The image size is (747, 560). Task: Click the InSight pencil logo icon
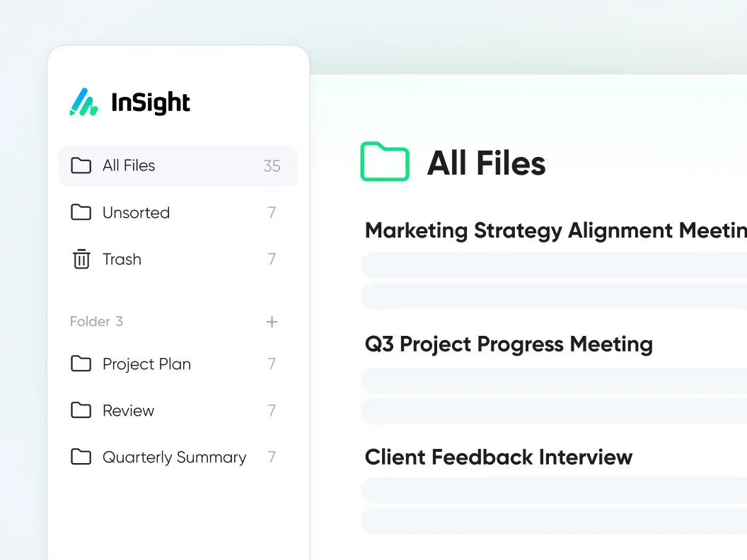click(83, 103)
